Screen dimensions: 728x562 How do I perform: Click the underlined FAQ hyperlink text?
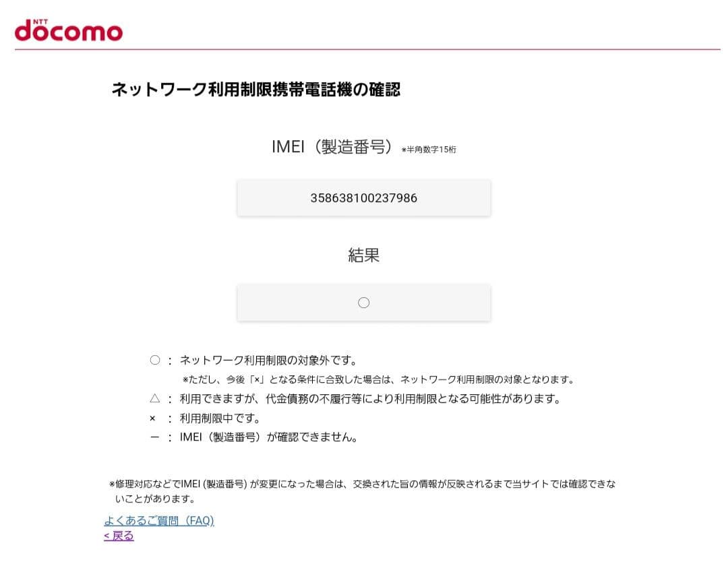coord(159,520)
